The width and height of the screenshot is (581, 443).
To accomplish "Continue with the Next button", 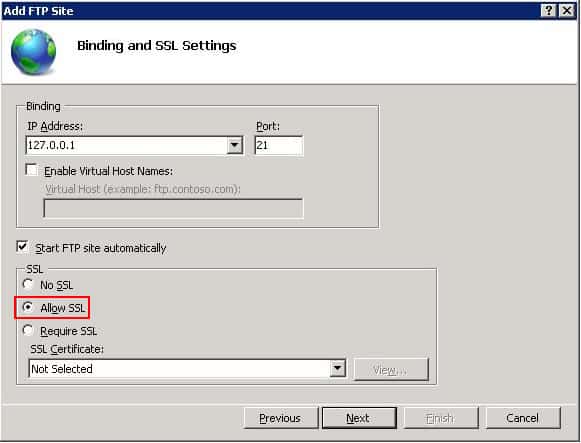I will coord(359,418).
